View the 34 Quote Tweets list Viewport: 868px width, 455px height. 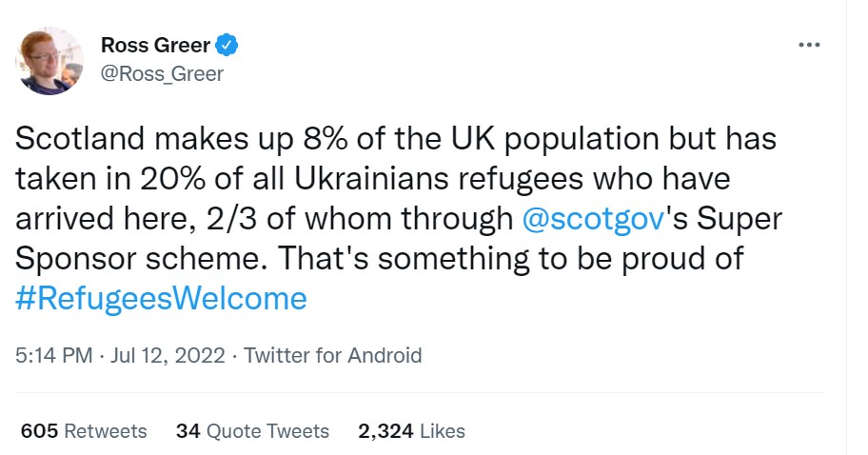(252, 431)
